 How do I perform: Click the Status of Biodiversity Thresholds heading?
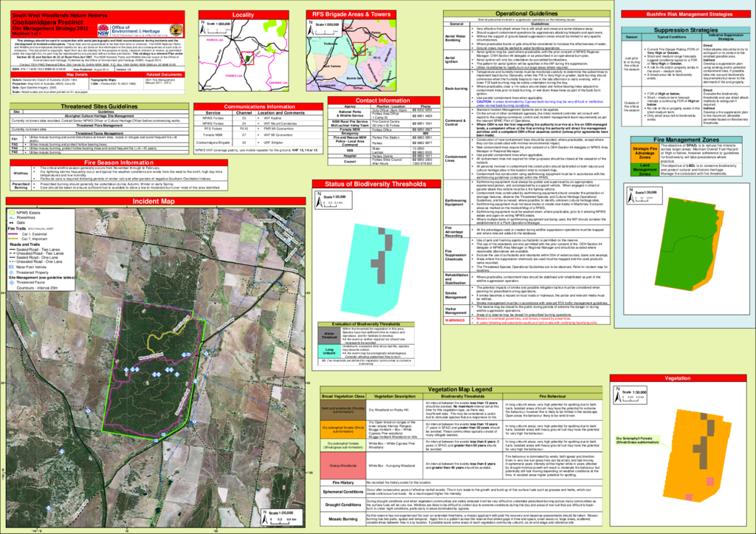coord(376,184)
